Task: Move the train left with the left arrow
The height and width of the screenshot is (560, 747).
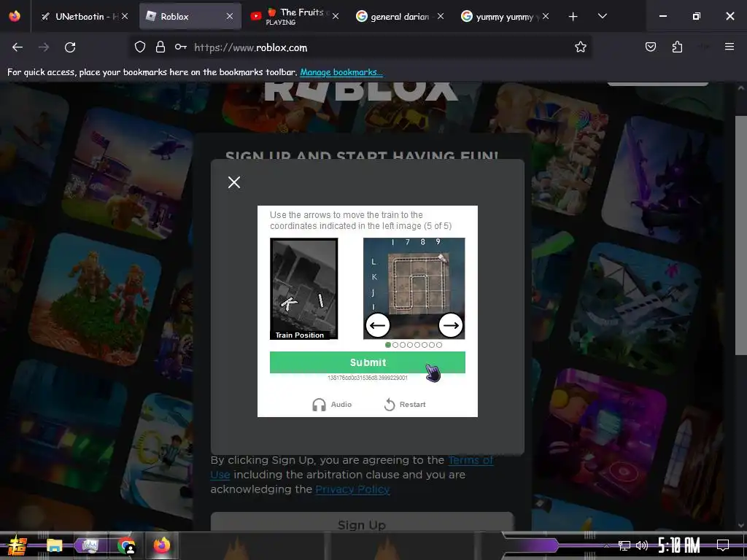Action: click(x=378, y=325)
